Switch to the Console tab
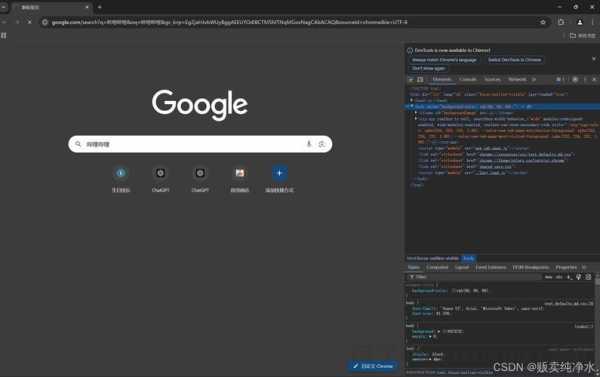The width and height of the screenshot is (600, 377). 468,79
